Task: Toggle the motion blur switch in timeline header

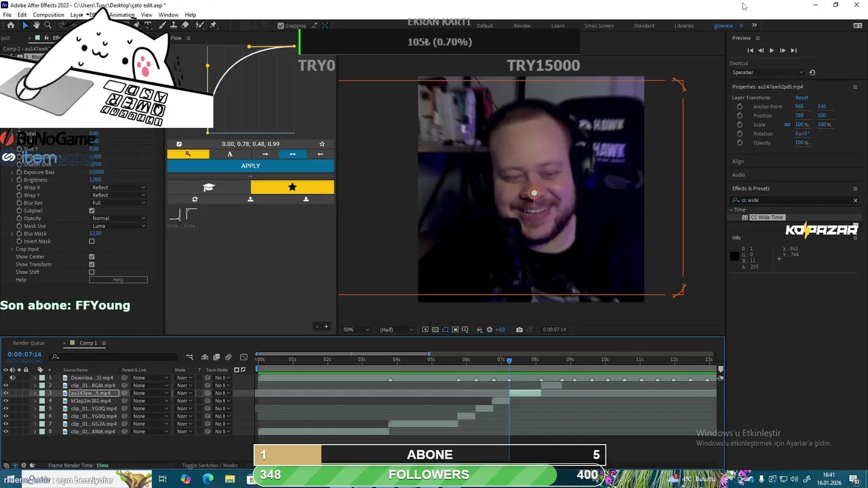Action: pyautogui.click(x=228, y=357)
